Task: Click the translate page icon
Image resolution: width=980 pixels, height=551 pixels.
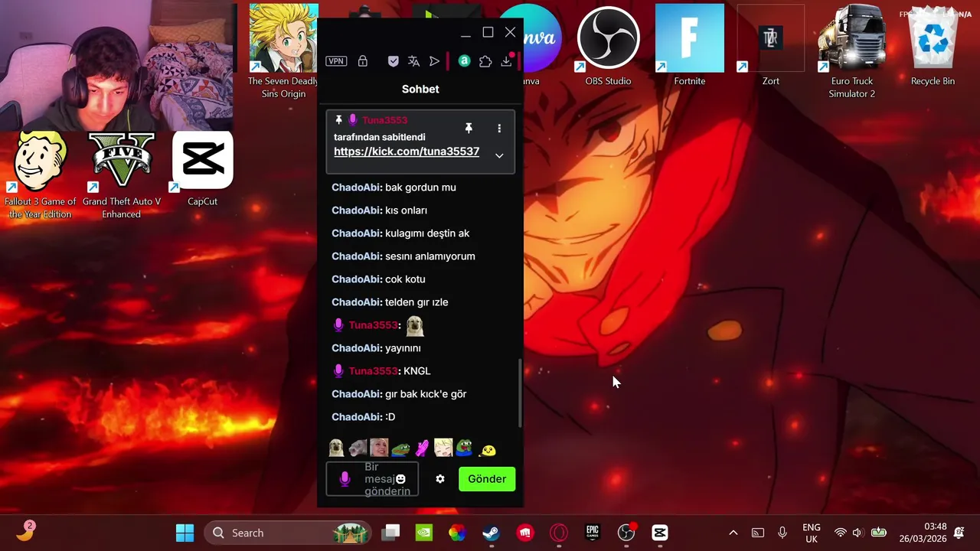Action: (413, 61)
